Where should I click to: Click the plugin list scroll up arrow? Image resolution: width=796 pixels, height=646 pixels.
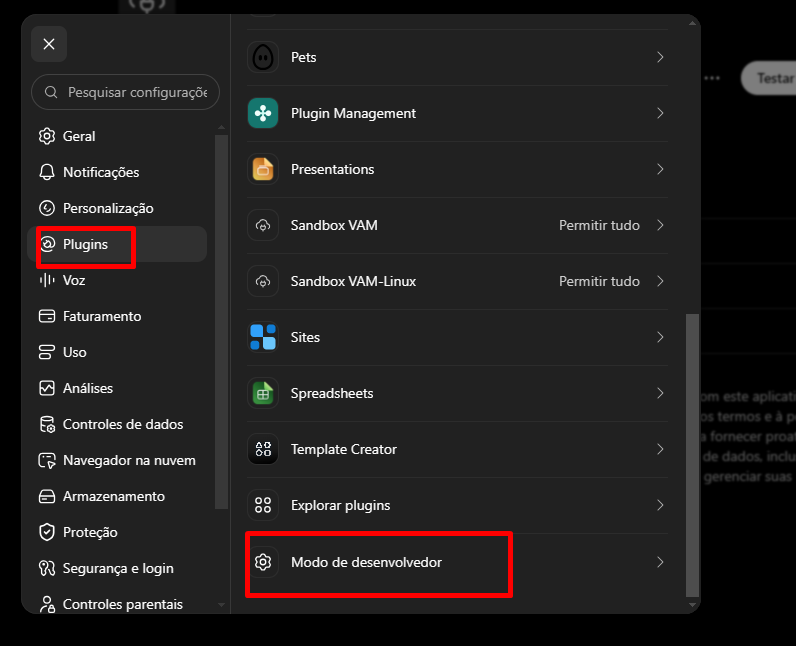click(x=692, y=23)
